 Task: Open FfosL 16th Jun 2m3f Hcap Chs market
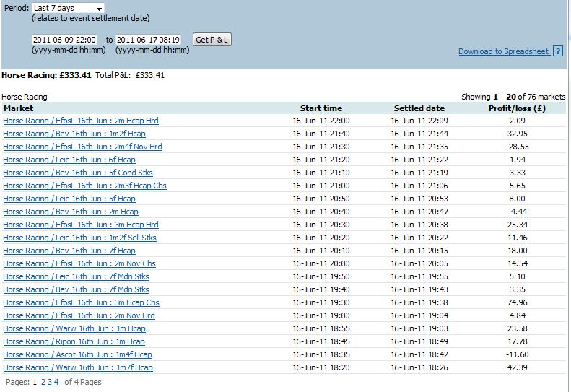tap(85, 186)
